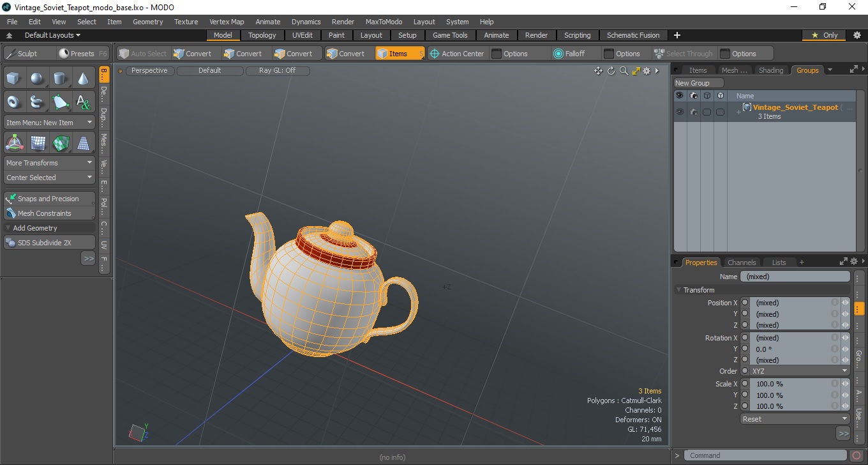Click the SDS Subdivide 2X button
The image size is (868, 465).
point(50,243)
